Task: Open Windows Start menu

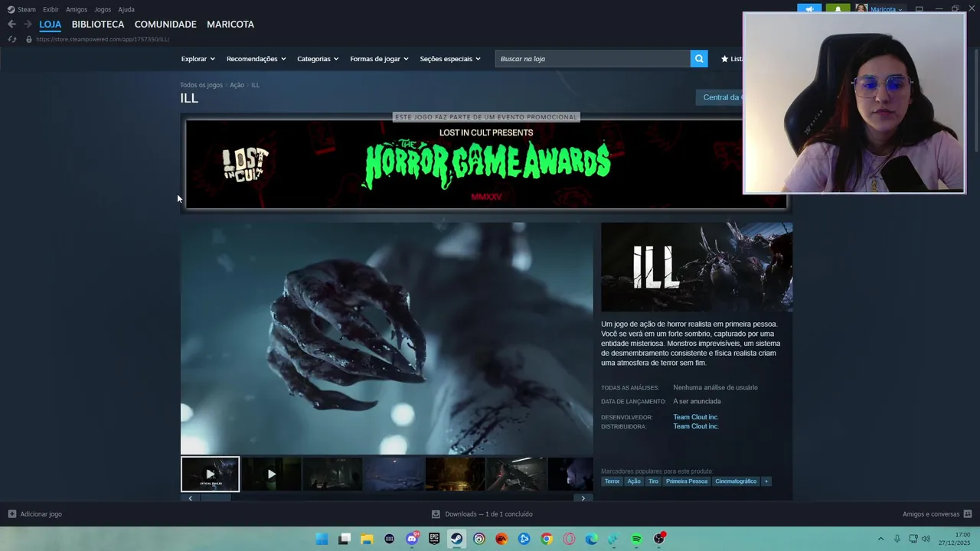Action: click(x=322, y=539)
